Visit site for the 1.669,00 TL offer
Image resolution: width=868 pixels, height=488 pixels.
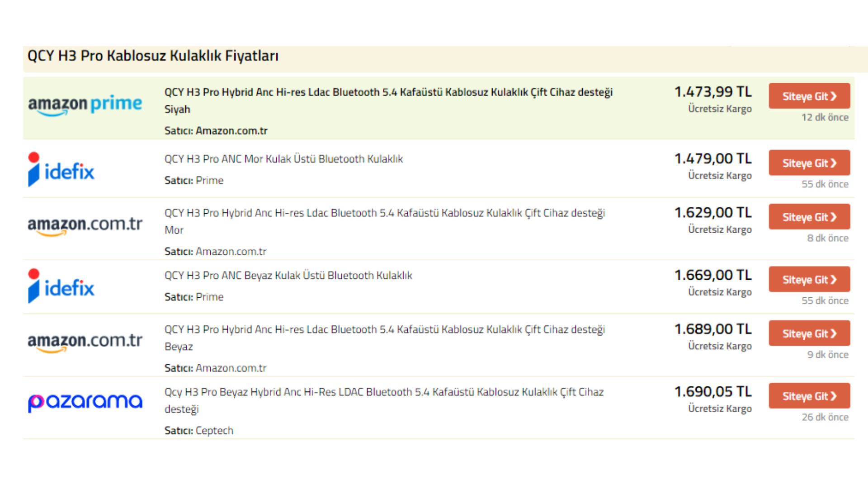click(809, 279)
